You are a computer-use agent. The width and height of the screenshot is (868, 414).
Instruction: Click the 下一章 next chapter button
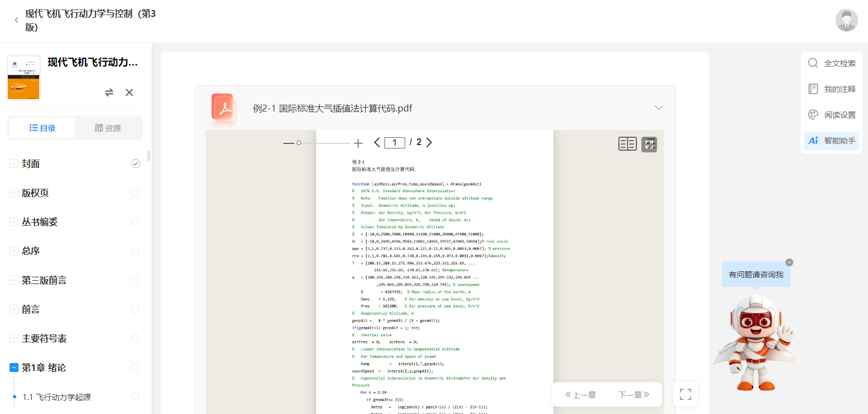[x=633, y=394]
